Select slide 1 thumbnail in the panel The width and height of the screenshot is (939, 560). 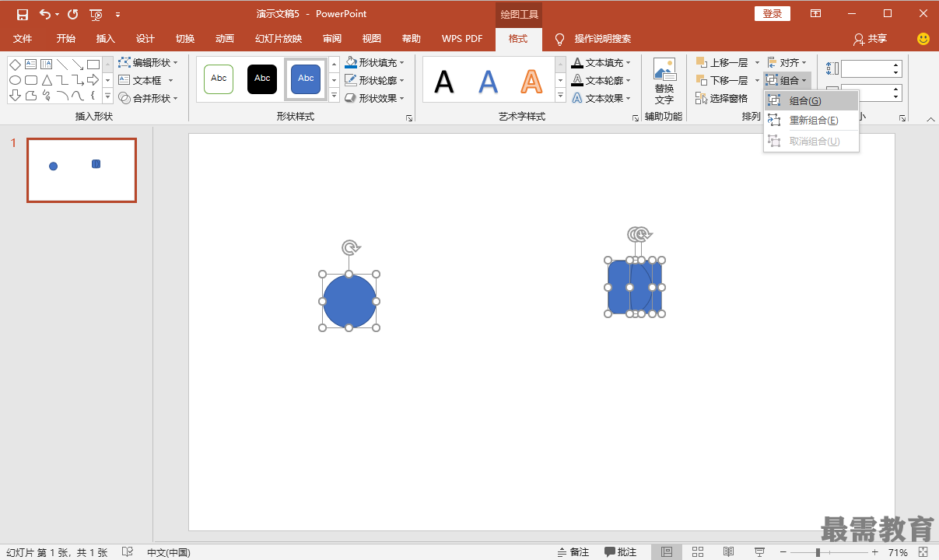point(82,170)
